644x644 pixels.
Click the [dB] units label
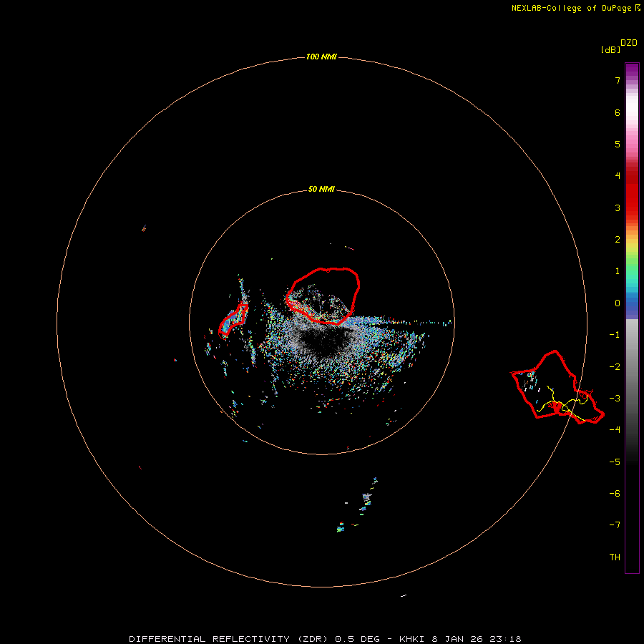pyautogui.click(x=610, y=49)
